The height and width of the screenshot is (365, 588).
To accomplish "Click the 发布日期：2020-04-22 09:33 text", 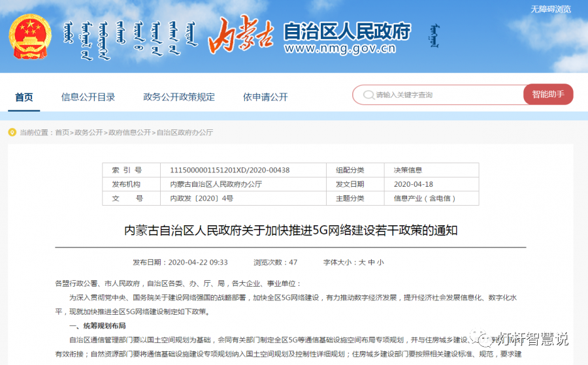I will [180, 262].
